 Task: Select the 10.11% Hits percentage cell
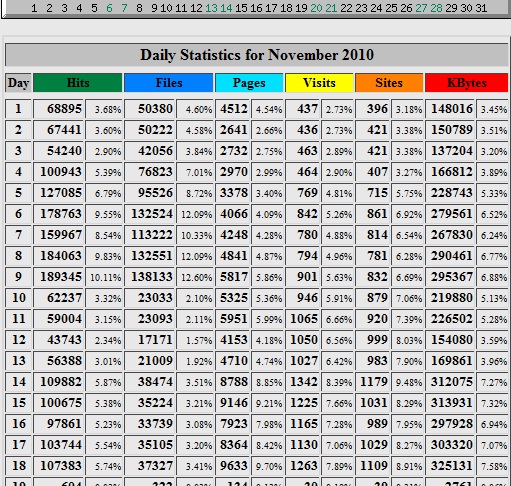[104, 277]
